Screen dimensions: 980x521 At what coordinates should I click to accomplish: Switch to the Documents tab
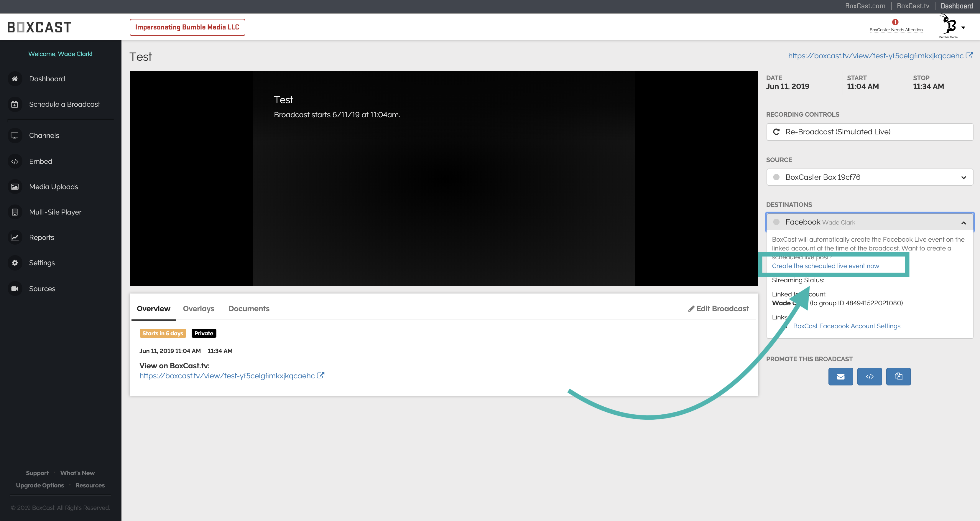click(x=249, y=309)
